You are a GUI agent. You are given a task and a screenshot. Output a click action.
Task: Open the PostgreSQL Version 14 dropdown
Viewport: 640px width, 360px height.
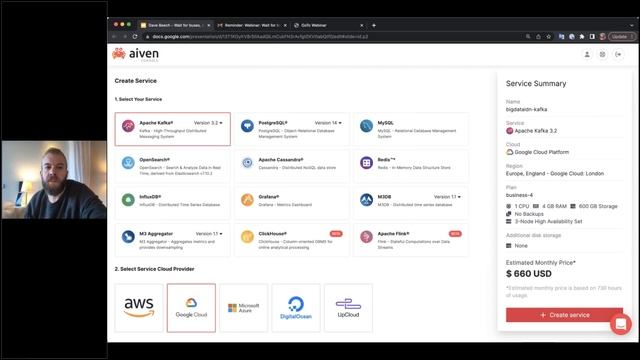(x=328, y=123)
